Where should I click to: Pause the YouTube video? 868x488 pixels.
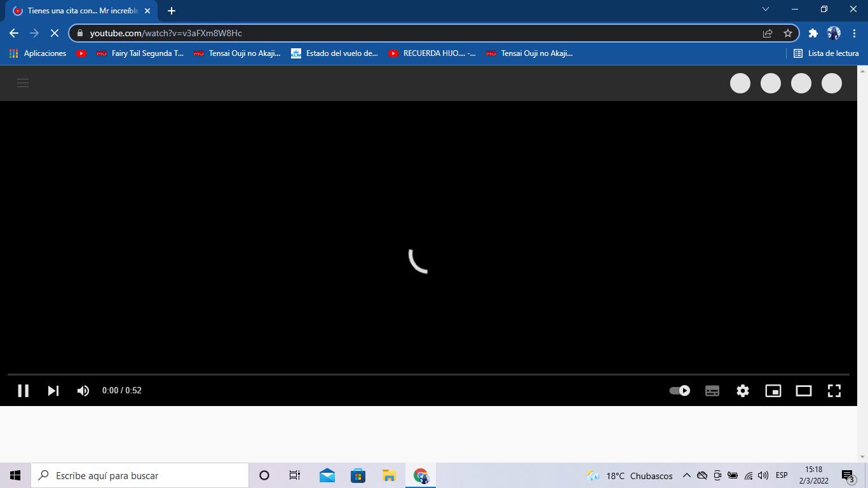coord(23,391)
